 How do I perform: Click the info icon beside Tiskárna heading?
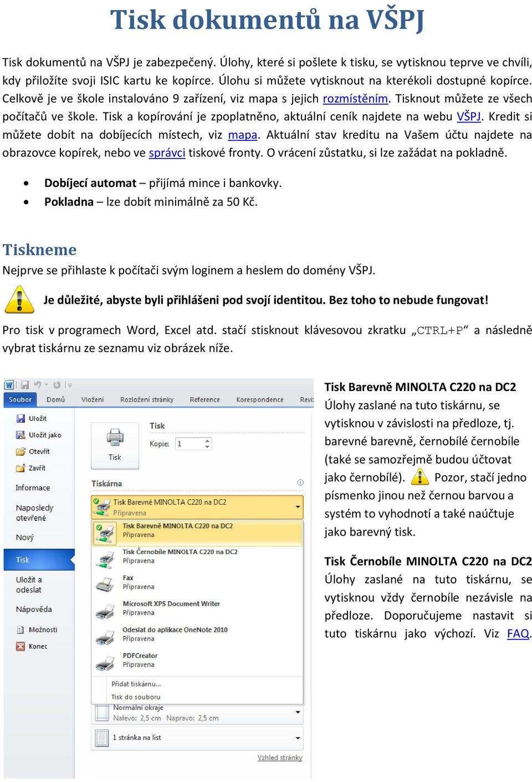point(300,483)
